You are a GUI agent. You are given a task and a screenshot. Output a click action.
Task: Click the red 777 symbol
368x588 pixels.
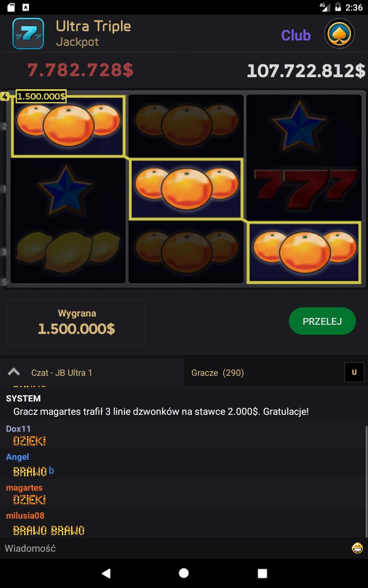304,188
